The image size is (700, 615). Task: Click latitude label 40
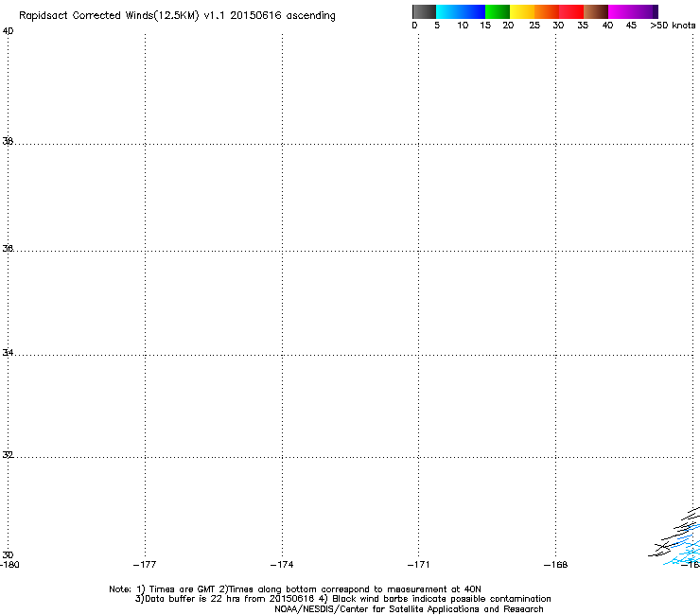point(8,31)
